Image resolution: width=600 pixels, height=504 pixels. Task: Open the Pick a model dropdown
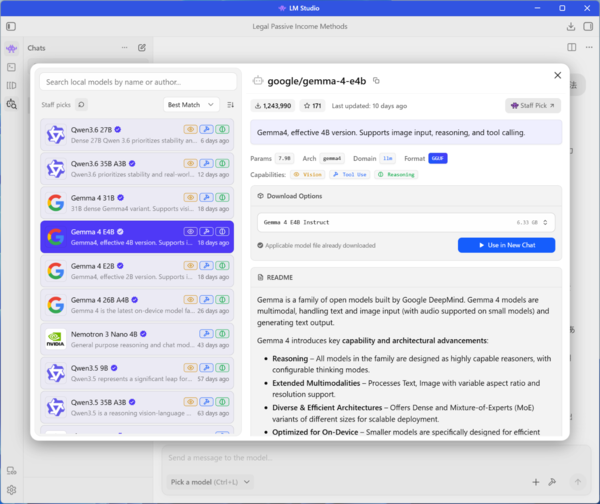pyautogui.click(x=210, y=482)
